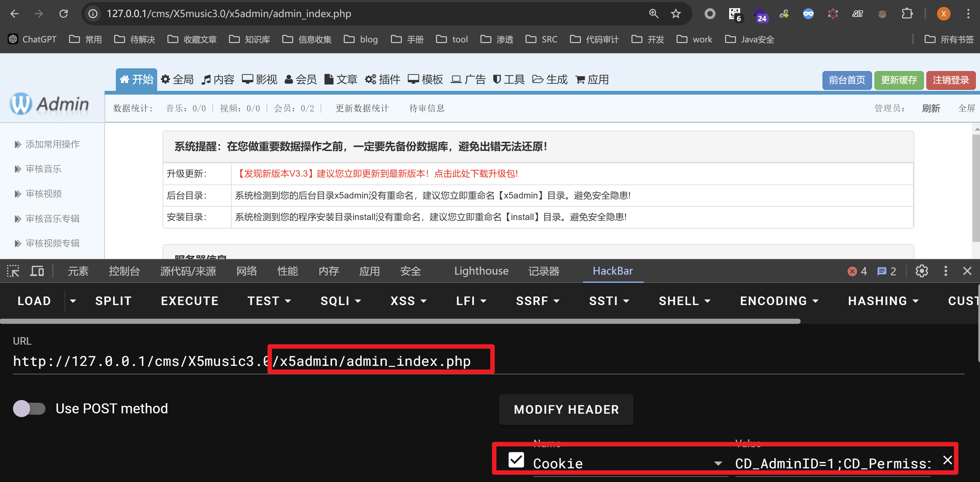Viewport: 980px width, 482px height.
Task: Toggle Use POST method switch
Action: click(29, 409)
